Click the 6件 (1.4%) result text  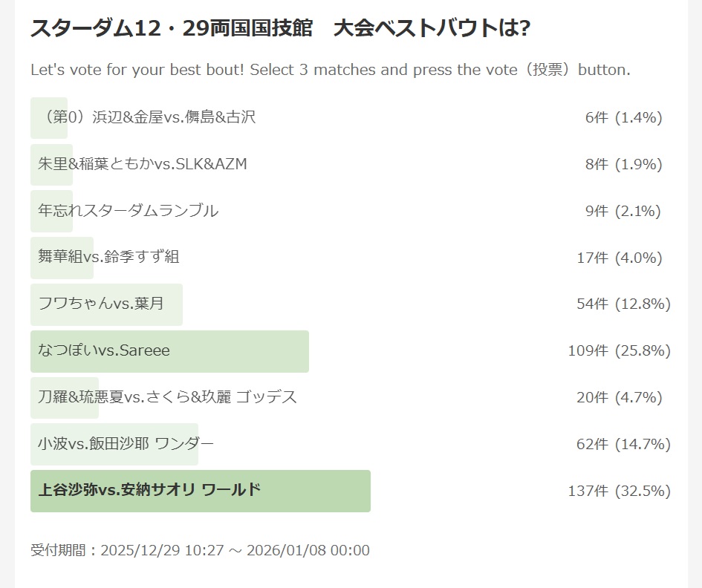(624, 117)
